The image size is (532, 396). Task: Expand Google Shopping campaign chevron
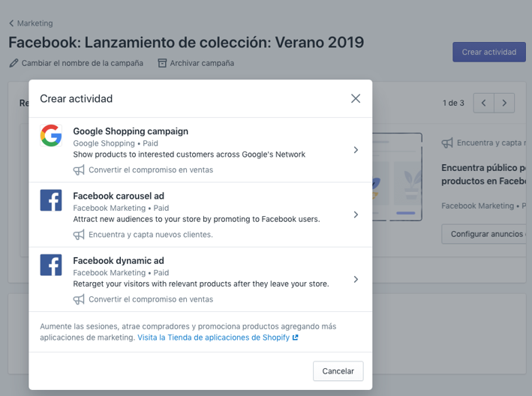(x=356, y=150)
